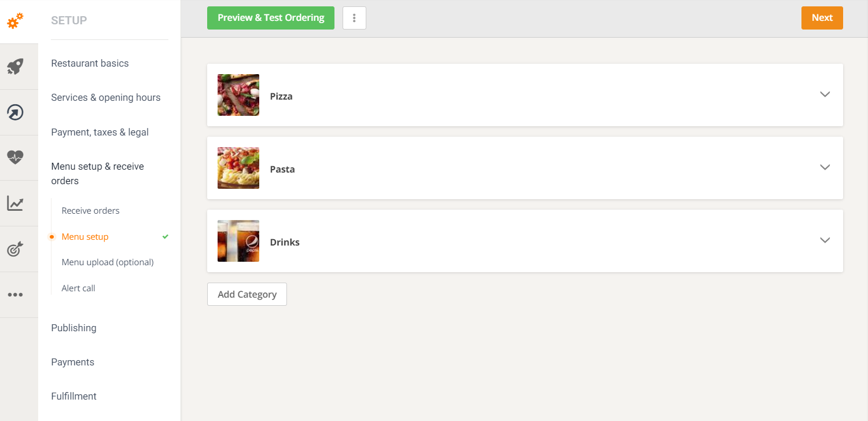
Task: Select the heart pulse sidebar icon
Action: [x=15, y=158]
